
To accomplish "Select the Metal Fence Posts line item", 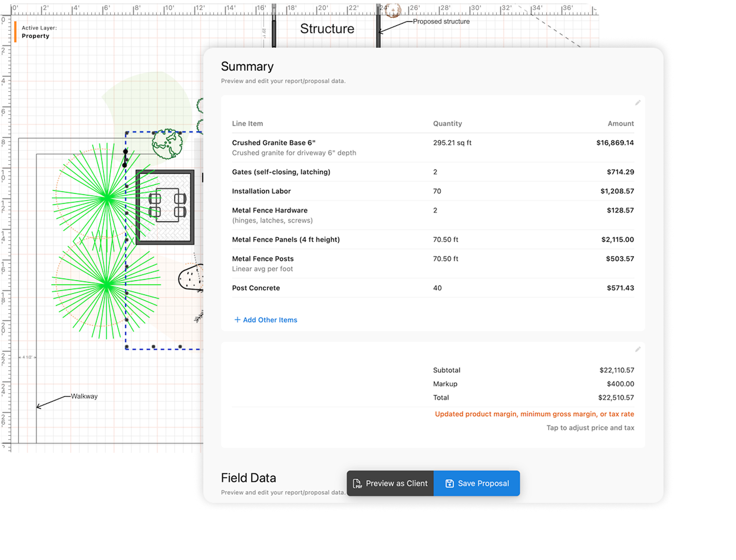I will (433, 263).
